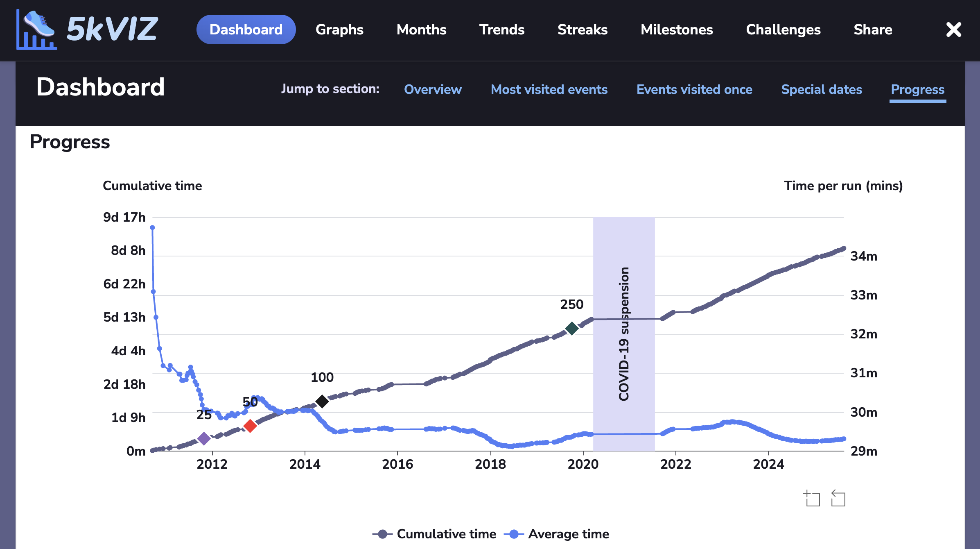Click the 250-run milestone diamond marker
The width and height of the screenshot is (980, 549).
pyautogui.click(x=571, y=329)
